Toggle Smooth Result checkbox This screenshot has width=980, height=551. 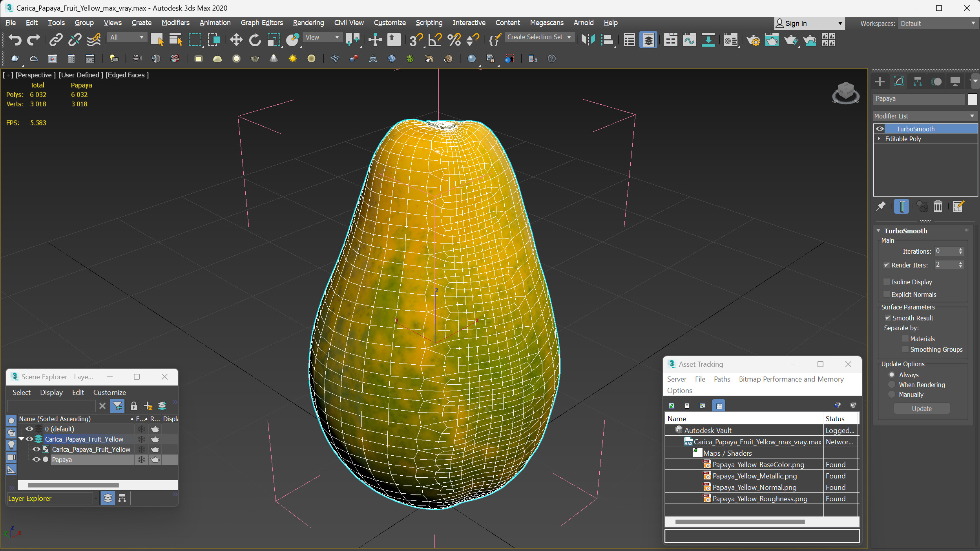point(887,318)
